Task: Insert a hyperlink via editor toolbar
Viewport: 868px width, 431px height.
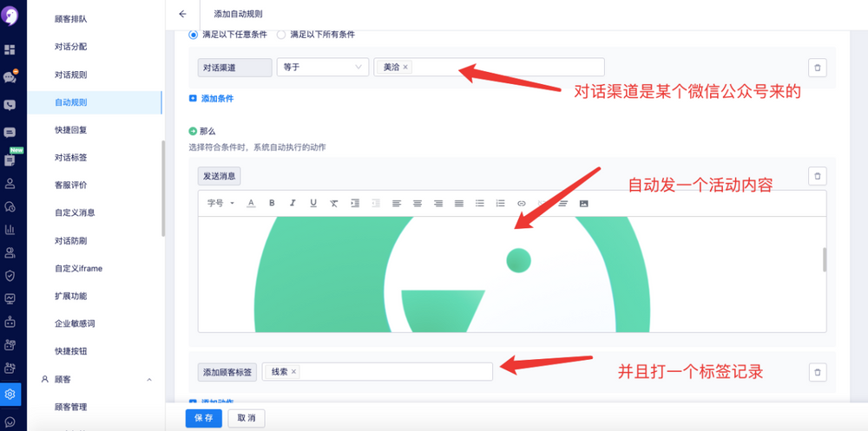Action: click(x=522, y=203)
